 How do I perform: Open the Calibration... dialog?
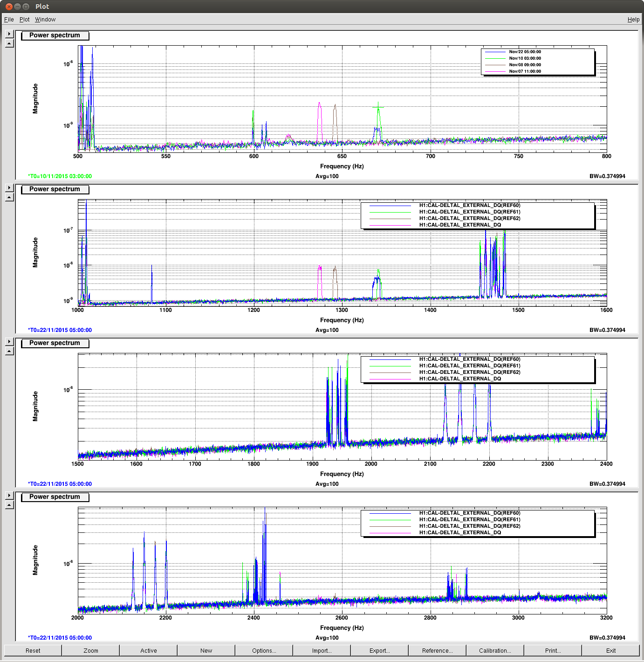(x=495, y=650)
